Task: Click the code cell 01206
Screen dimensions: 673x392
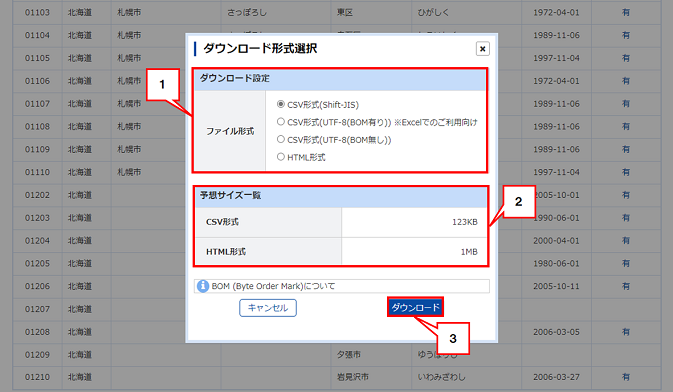Action: [x=37, y=286]
